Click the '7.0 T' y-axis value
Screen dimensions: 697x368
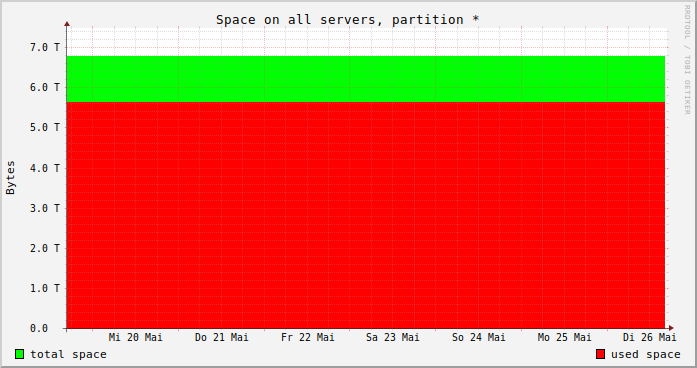pos(44,47)
